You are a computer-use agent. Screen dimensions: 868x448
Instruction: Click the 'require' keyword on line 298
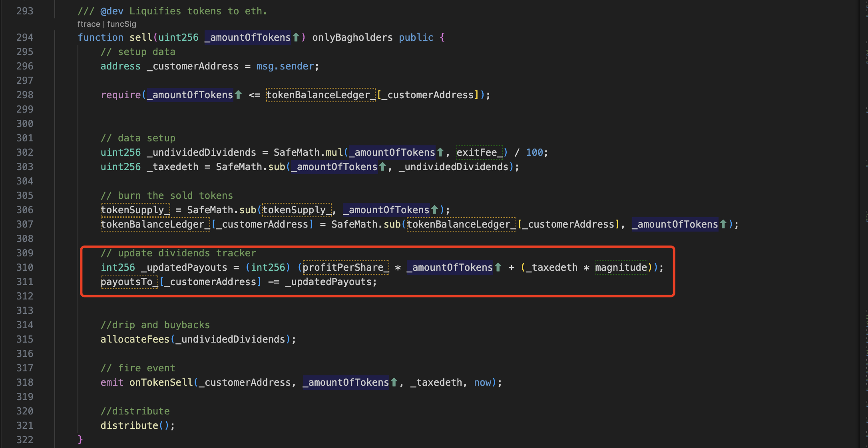[x=121, y=95]
